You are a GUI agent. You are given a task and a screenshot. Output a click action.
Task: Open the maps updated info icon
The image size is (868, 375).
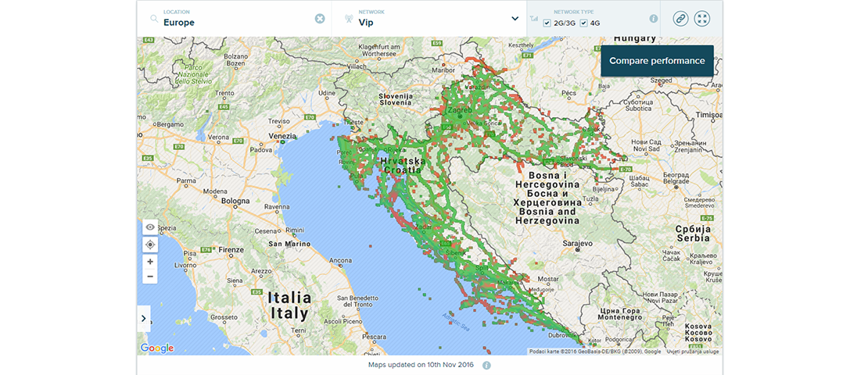486,365
